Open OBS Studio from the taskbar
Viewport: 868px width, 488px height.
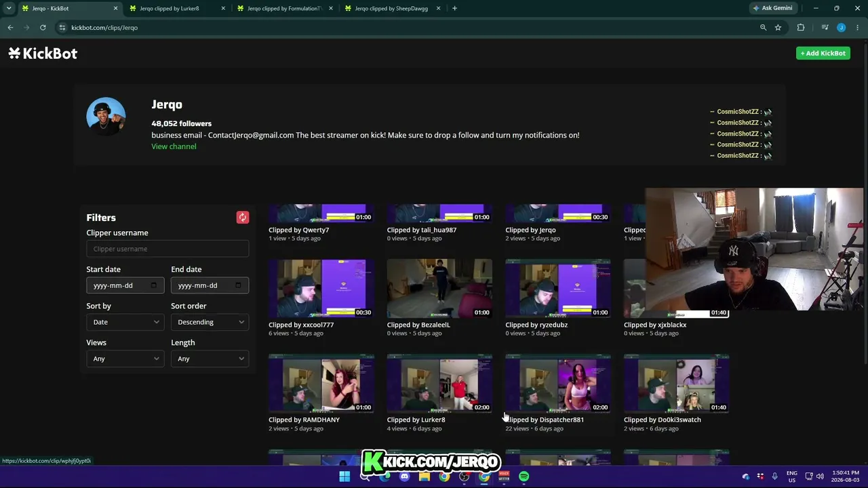[x=465, y=476]
